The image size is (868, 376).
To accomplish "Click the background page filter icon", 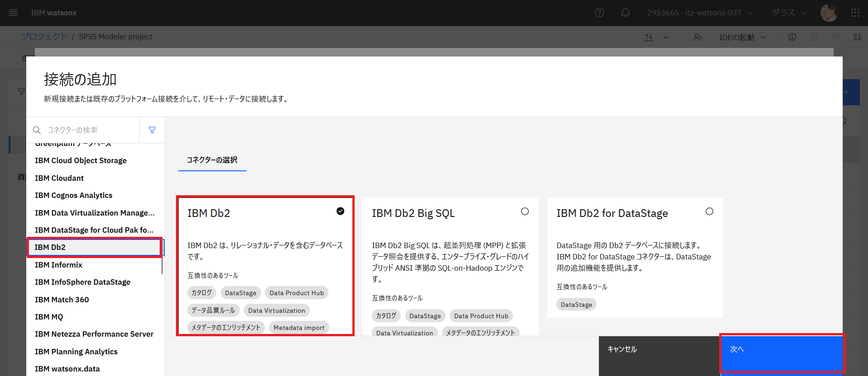I will pos(21,92).
